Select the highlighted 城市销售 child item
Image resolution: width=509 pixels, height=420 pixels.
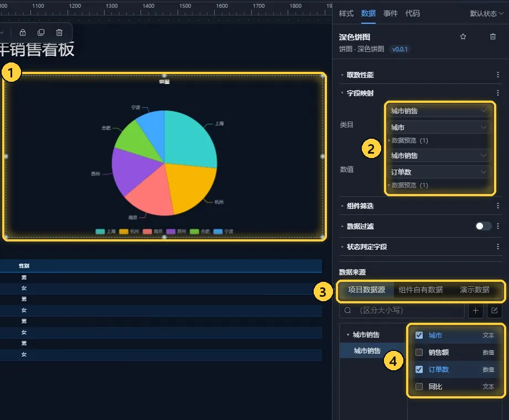pos(373,350)
